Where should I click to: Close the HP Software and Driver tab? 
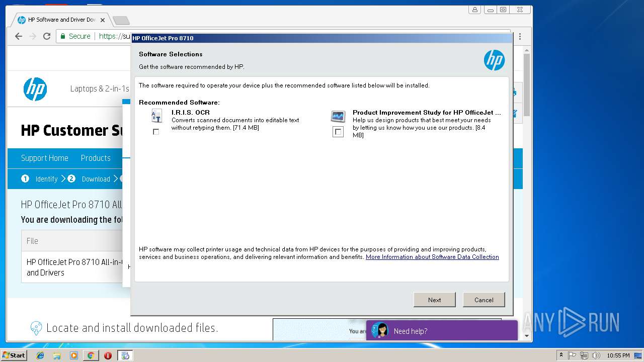[x=103, y=20]
